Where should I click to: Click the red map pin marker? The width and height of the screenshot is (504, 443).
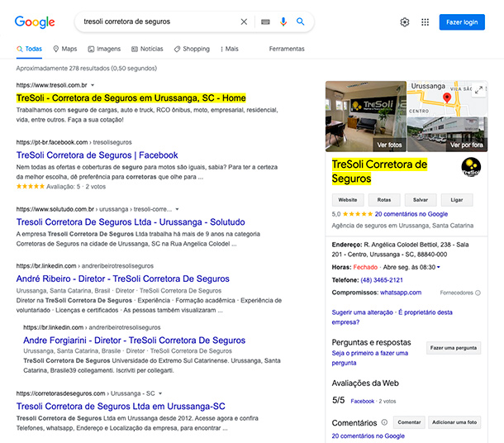[447, 98]
